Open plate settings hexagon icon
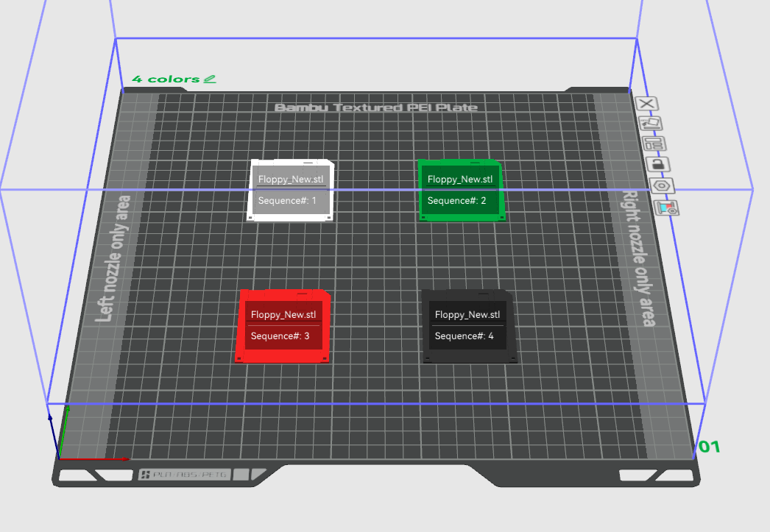 coord(663,186)
